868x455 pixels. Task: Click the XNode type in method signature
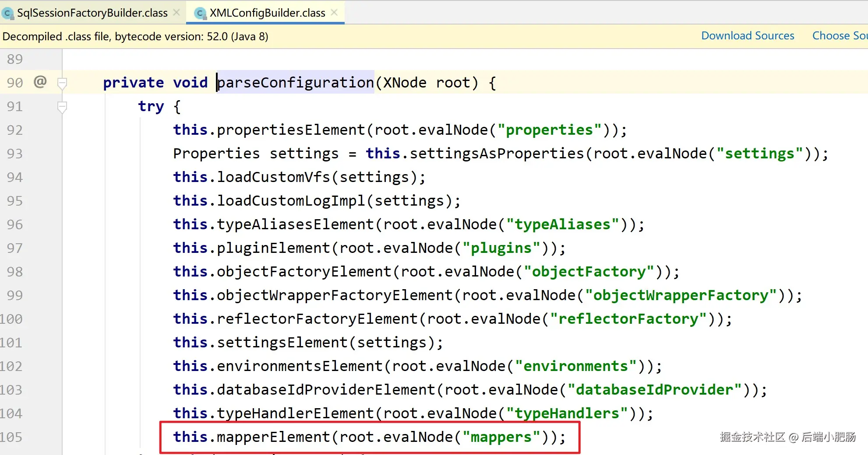[405, 83]
